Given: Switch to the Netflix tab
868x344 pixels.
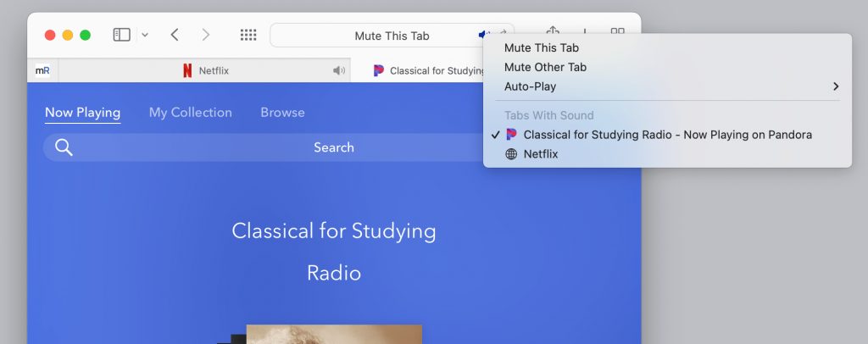Looking at the screenshot, I should click(205, 71).
